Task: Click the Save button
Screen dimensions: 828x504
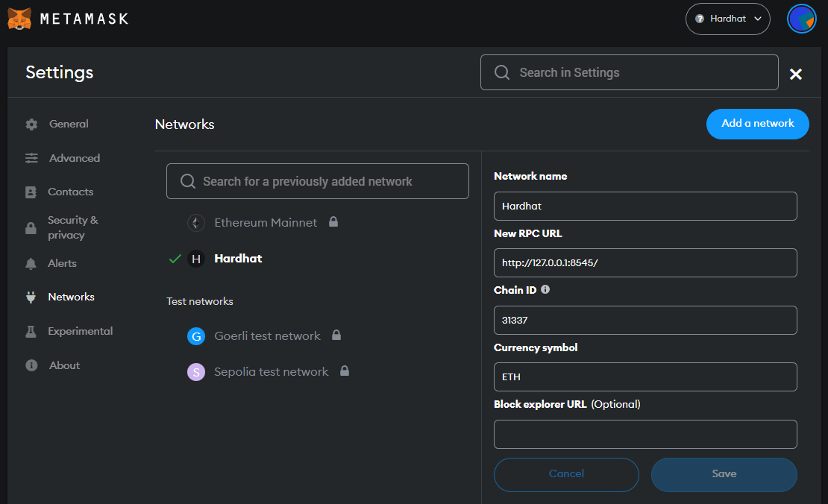Action: 724,474
